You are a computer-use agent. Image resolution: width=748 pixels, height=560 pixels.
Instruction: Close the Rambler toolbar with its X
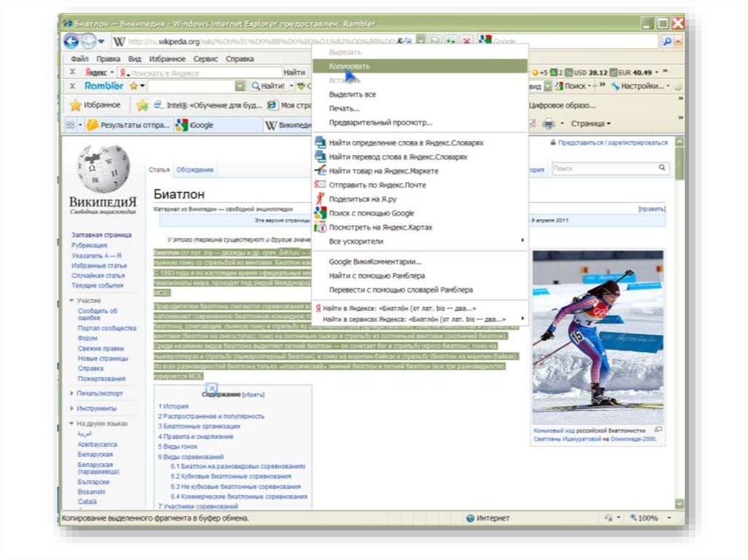[72, 86]
